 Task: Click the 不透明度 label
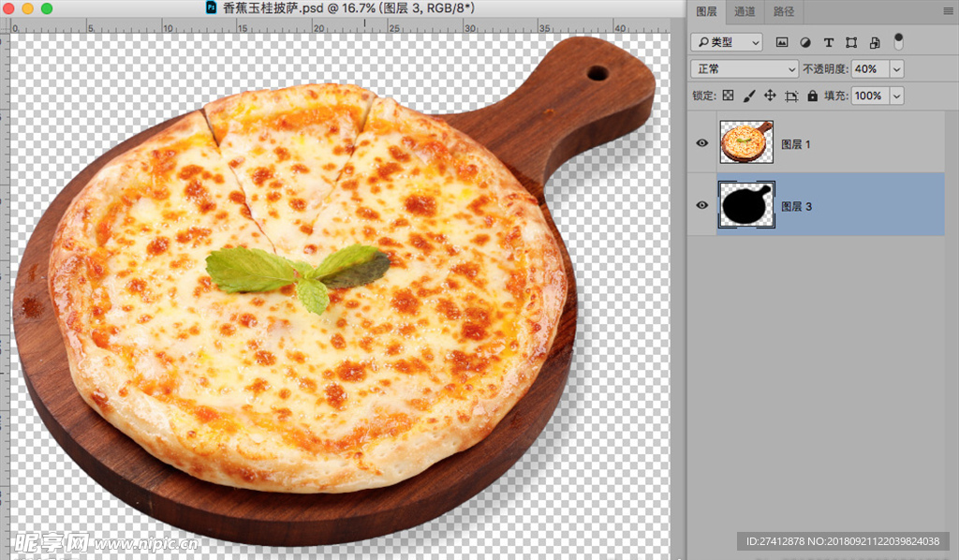(825, 69)
